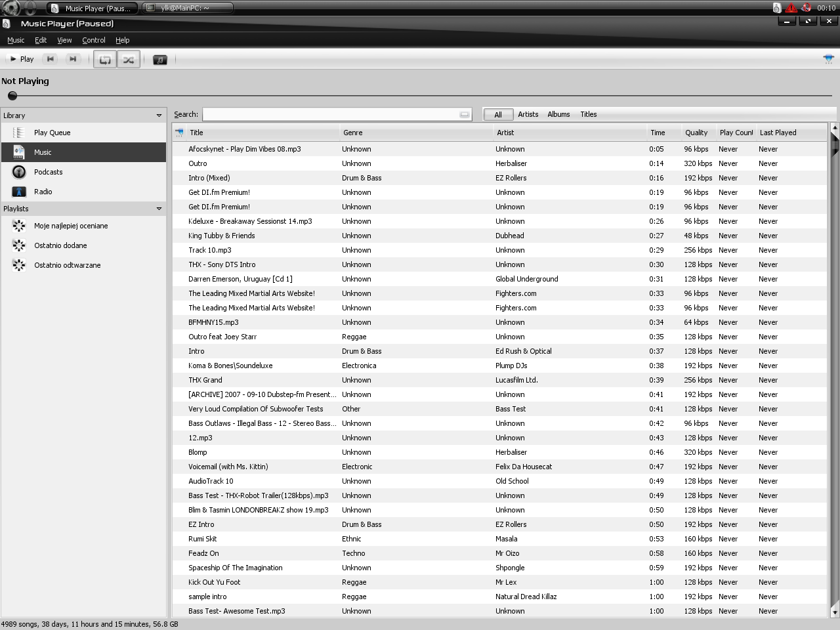Viewport: 840px width, 630px height.
Task: Select the All search filter
Action: pyautogui.click(x=498, y=115)
